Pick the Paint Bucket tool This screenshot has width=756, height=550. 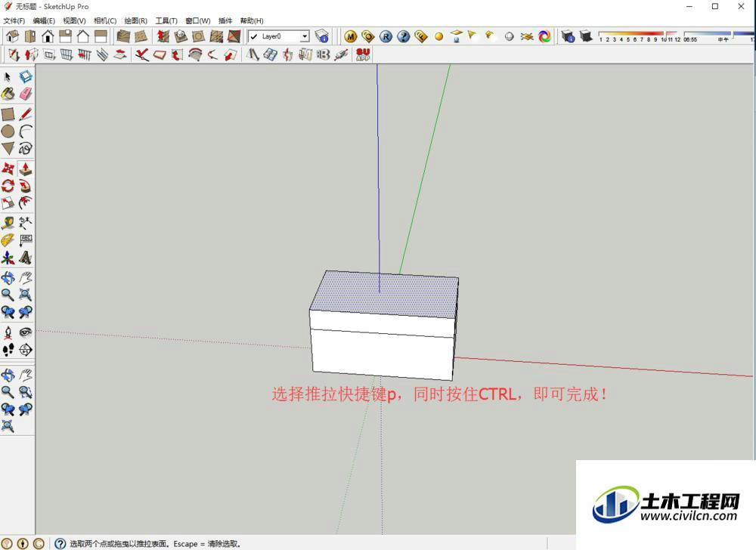[8, 94]
